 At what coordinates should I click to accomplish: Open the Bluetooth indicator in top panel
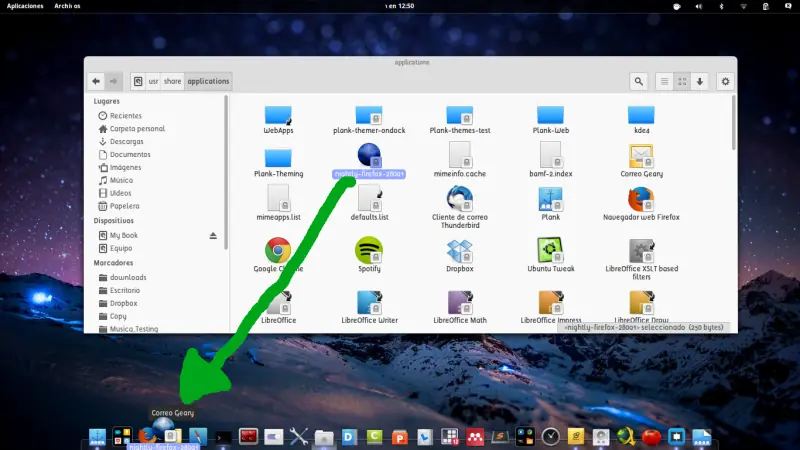(721, 6)
